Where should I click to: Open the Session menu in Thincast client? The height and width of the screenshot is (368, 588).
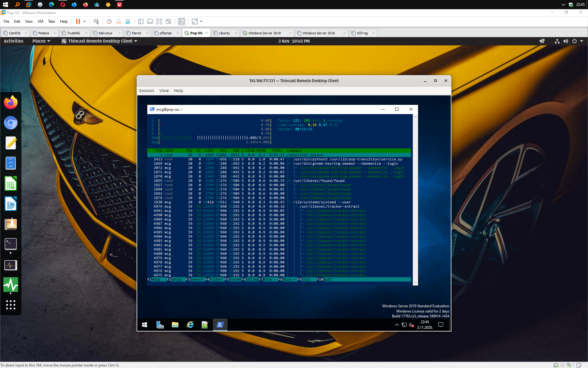click(146, 90)
